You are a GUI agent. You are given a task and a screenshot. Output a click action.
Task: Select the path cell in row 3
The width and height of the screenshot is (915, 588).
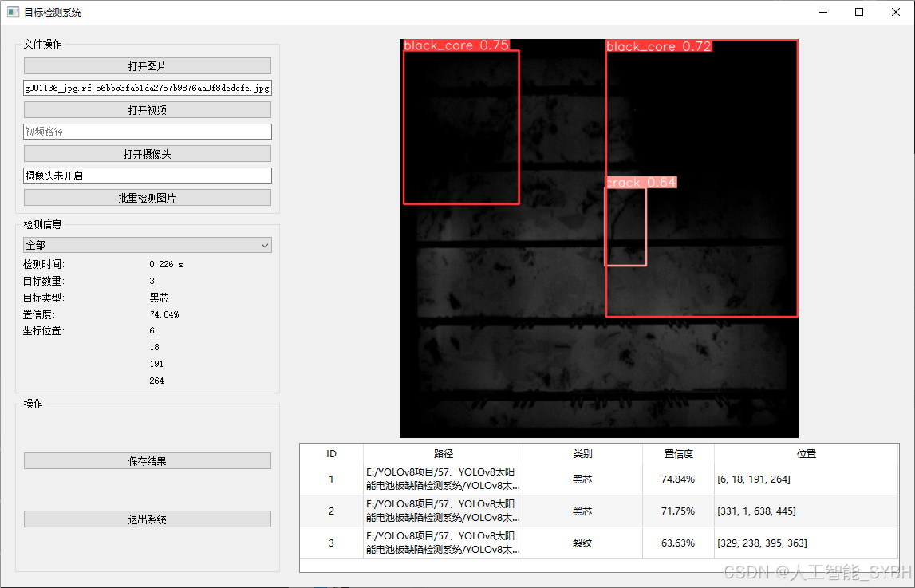coord(444,543)
